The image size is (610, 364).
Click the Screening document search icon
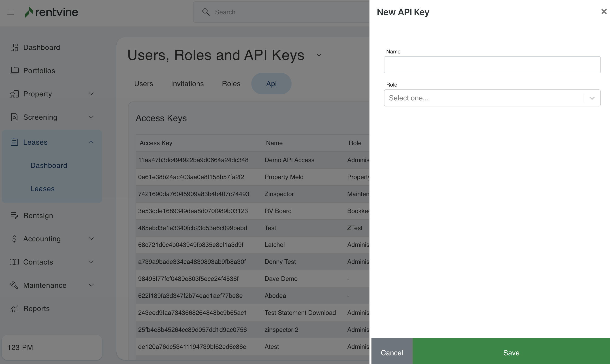pos(14,117)
